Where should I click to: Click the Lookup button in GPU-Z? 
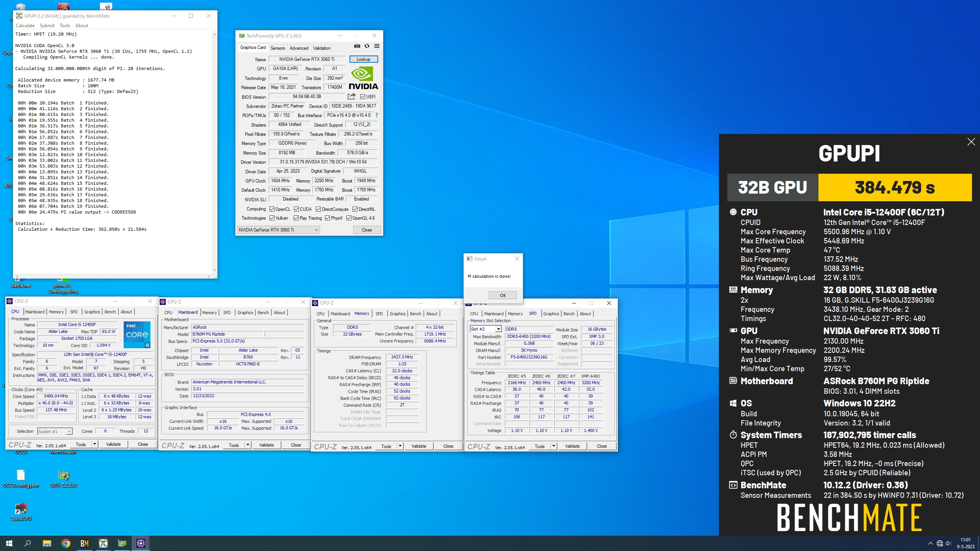363,59
